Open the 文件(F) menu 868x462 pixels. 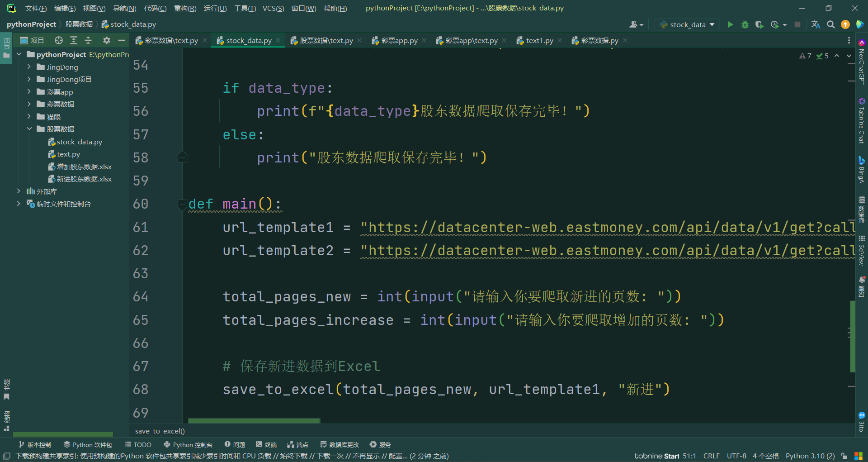(x=36, y=8)
